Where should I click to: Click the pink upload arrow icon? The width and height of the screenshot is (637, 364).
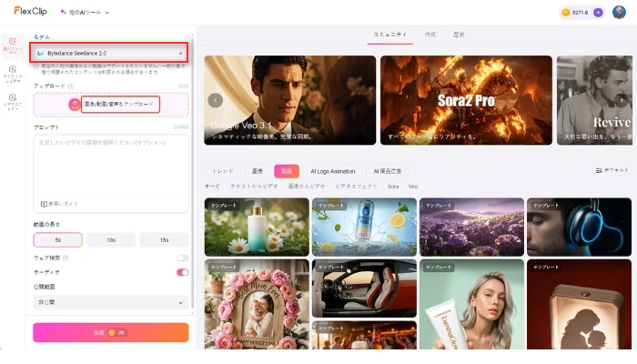(75, 105)
